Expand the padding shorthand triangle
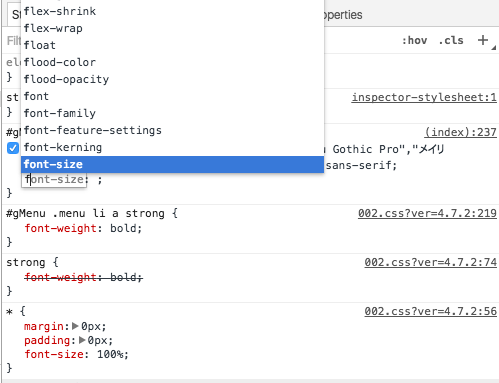 [82, 340]
